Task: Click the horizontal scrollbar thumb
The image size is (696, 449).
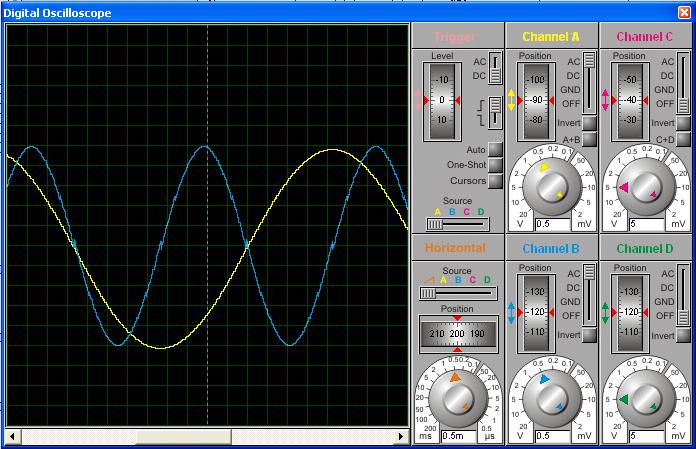Action: (184, 437)
